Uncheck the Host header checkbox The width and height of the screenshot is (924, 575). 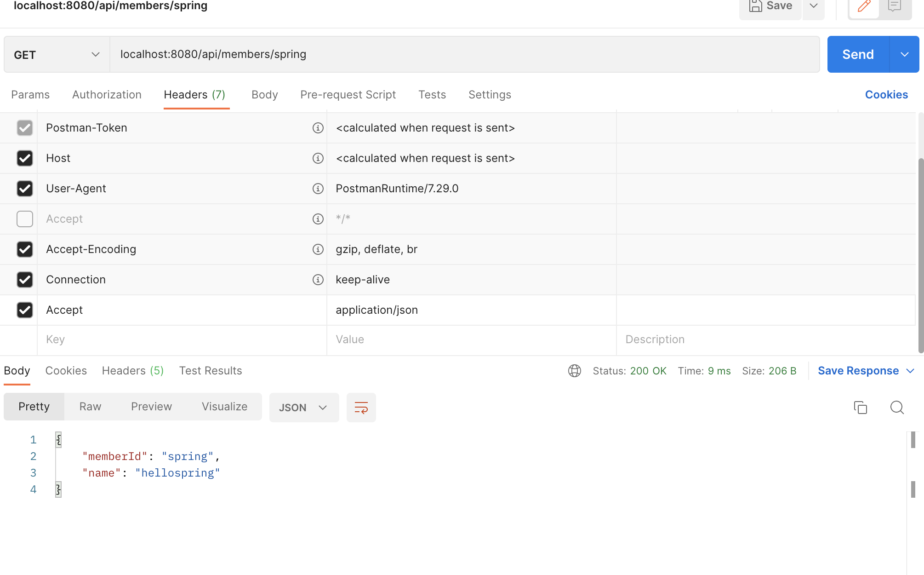tap(25, 158)
